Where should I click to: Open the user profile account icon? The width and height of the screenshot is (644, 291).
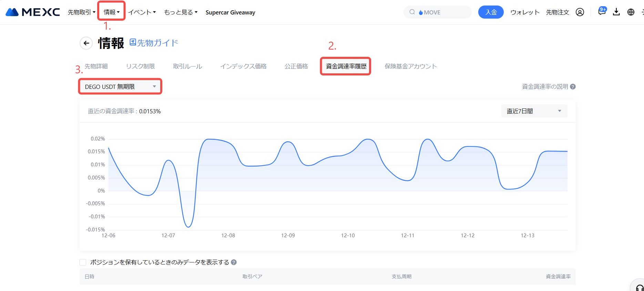coord(580,12)
